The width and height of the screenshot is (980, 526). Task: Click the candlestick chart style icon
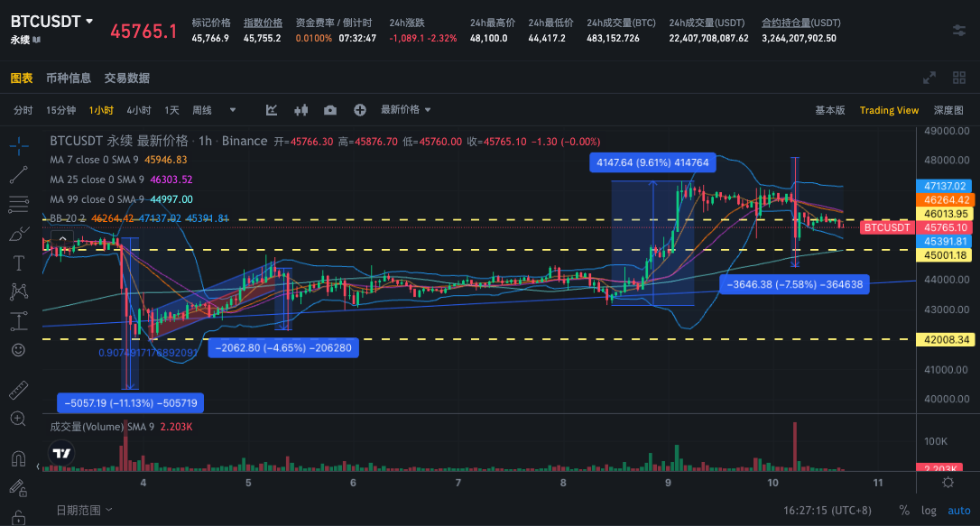tap(301, 110)
